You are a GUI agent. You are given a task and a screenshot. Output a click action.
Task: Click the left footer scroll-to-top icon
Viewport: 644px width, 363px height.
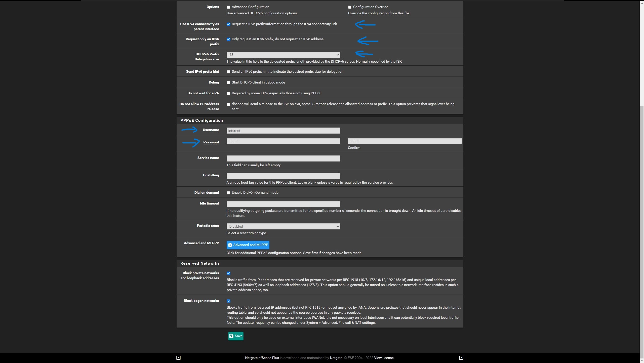click(x=178, y=357)
